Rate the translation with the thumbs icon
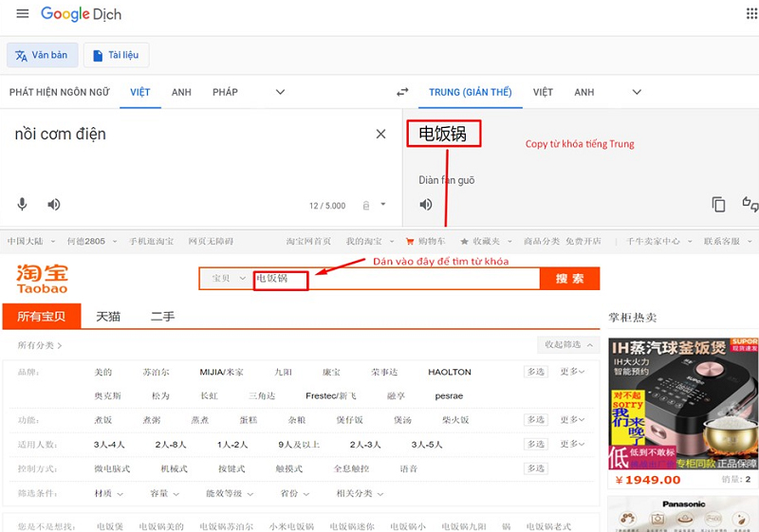This screenshot has height=532, width=759. coord(750,204)
